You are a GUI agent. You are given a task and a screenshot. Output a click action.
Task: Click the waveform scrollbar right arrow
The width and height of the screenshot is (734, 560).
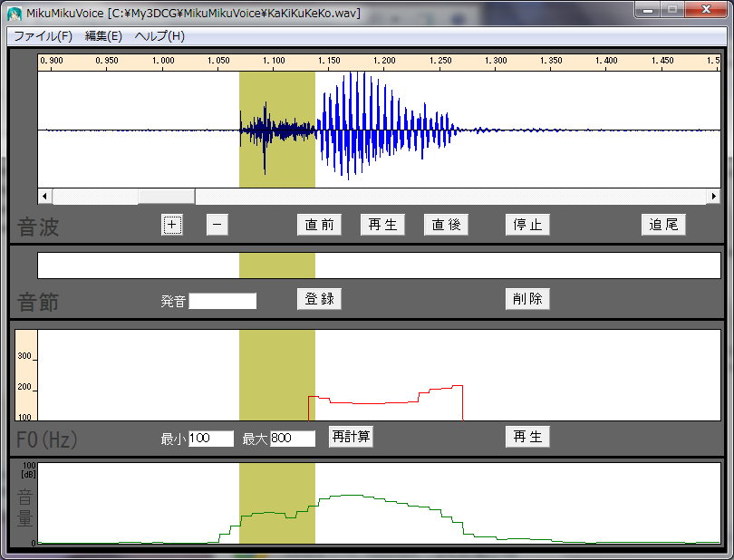click(713, 197)
